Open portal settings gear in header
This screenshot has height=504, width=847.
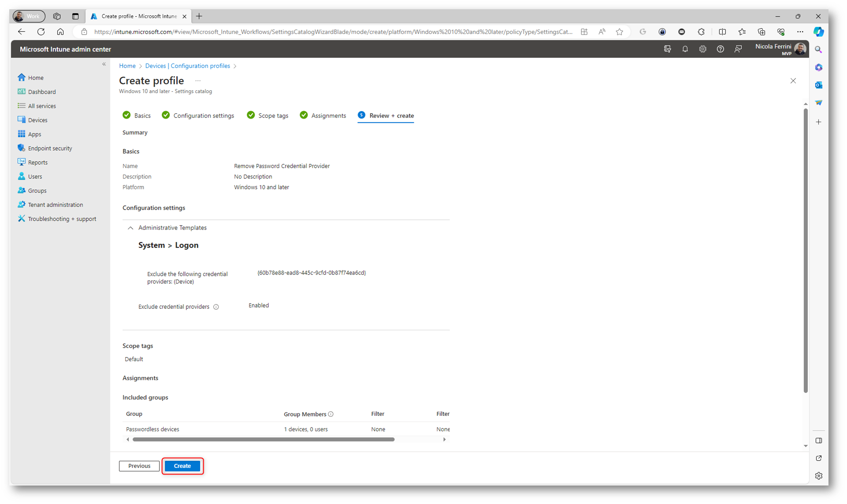pyautogui.click(x=702, y=49)
